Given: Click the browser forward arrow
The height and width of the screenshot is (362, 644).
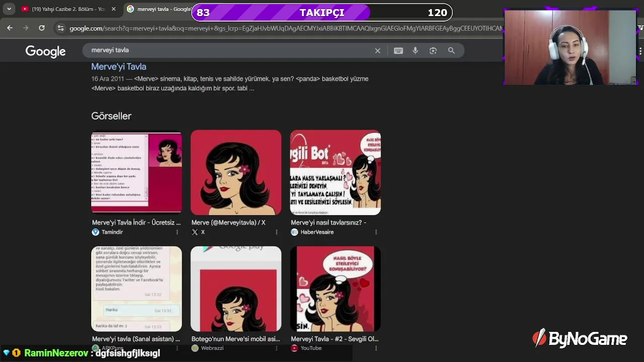Looking at the screenshot, I should coord(26,28).
